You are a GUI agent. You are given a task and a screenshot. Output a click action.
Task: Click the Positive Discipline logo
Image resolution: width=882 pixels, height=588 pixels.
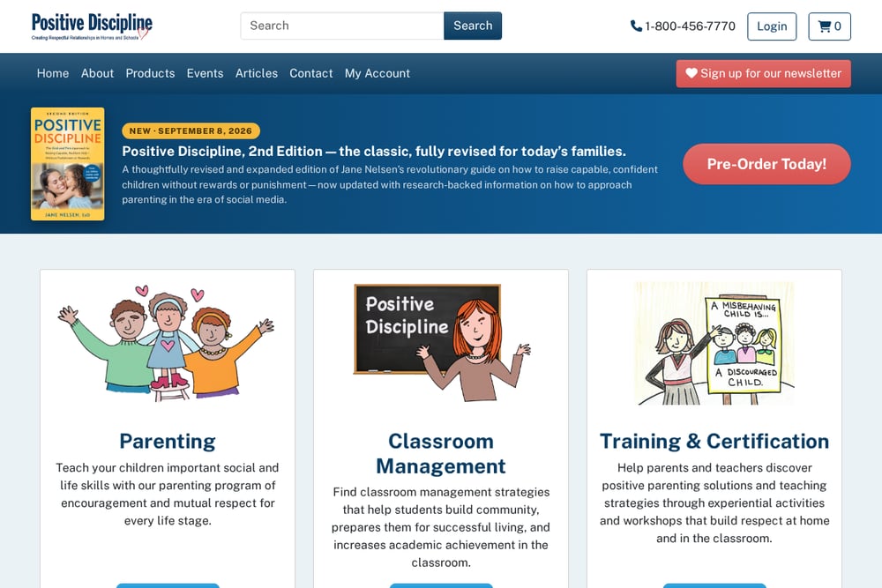[92, 26]
